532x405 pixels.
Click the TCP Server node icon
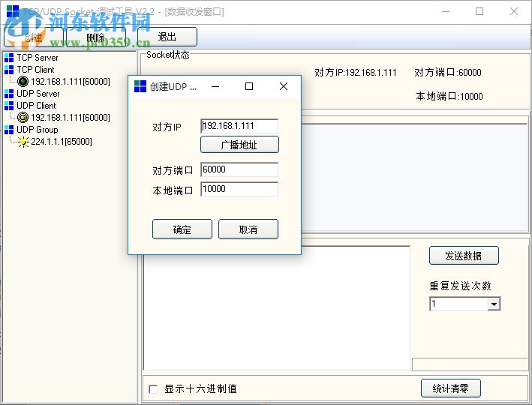9,58
